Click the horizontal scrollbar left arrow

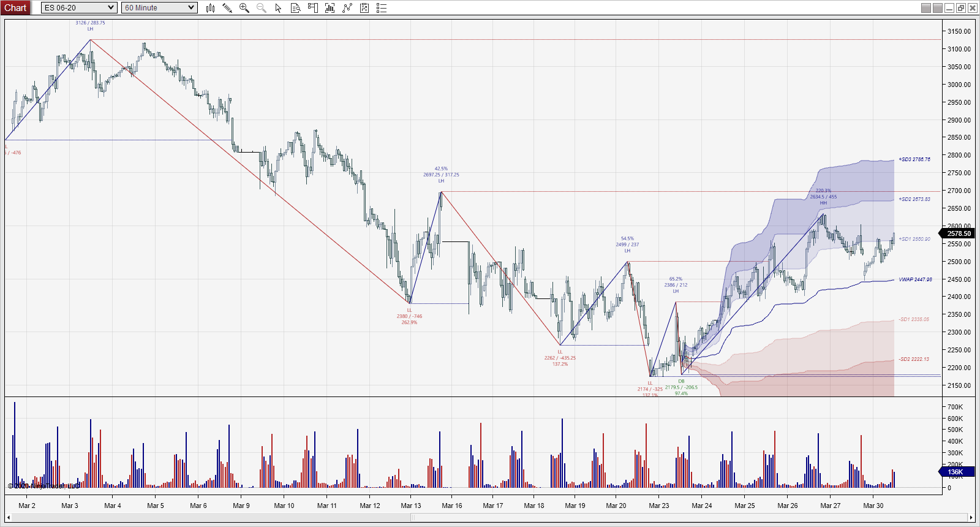8,518
